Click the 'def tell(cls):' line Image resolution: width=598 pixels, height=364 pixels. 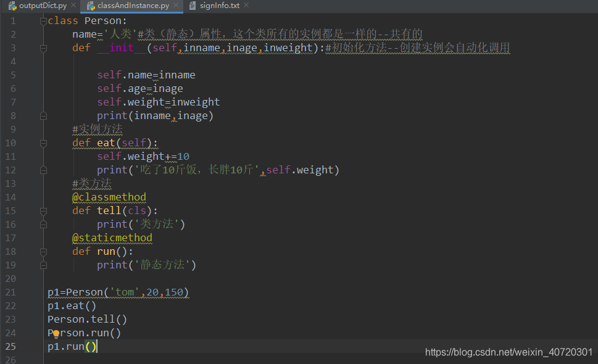[x=115, y=210]
